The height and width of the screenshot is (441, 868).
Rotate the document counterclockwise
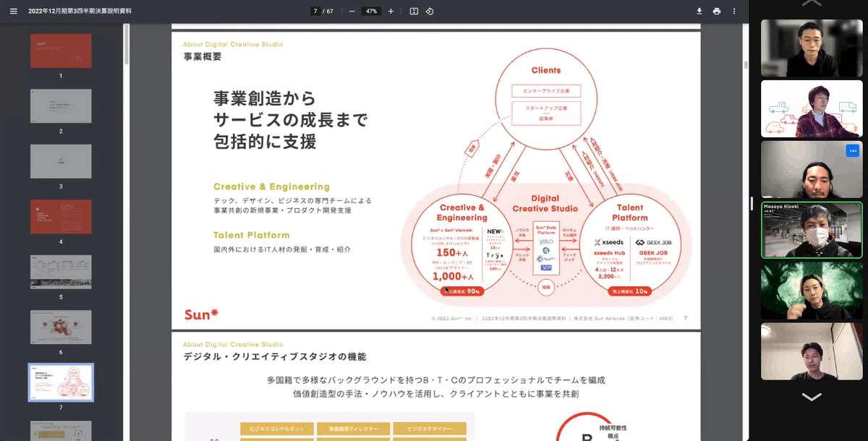coord(430,11)
